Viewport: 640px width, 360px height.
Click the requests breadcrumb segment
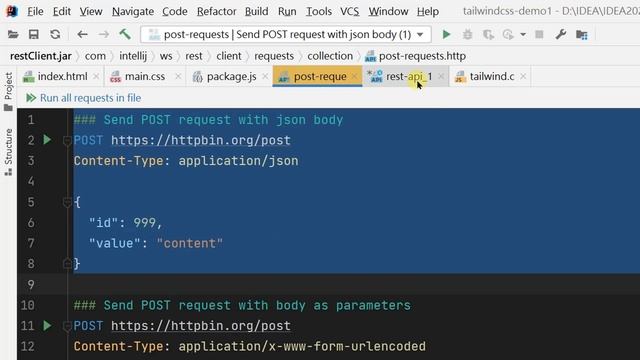click(274, 56)
